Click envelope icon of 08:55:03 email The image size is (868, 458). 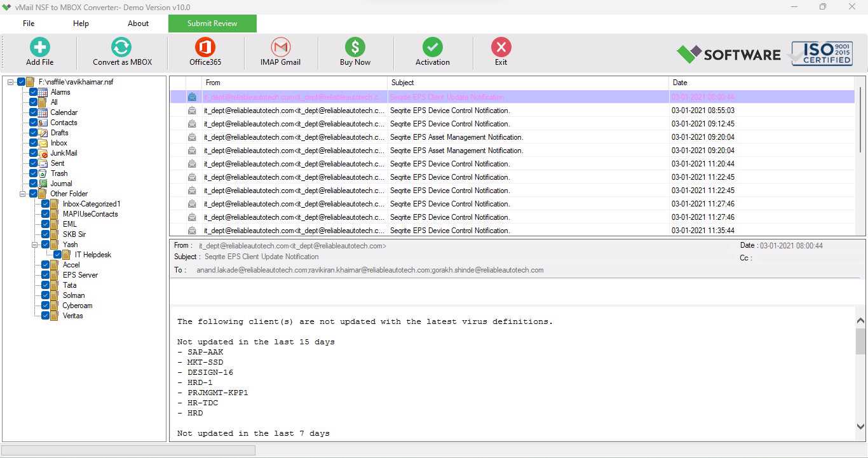(x=192, y=111)
